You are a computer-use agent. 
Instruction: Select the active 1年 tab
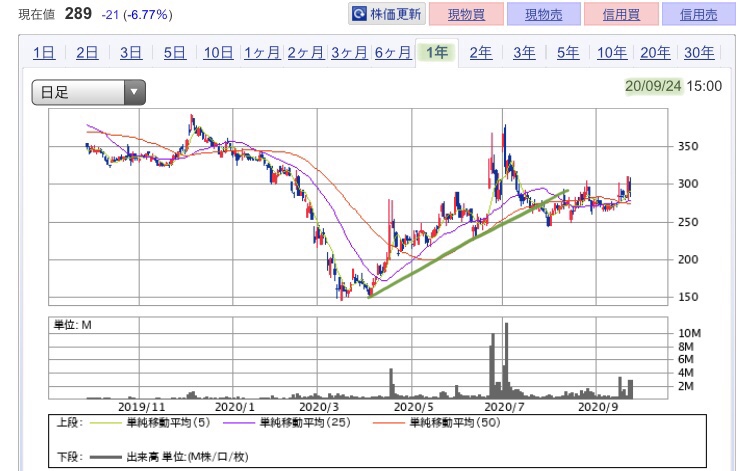(437, 52)
